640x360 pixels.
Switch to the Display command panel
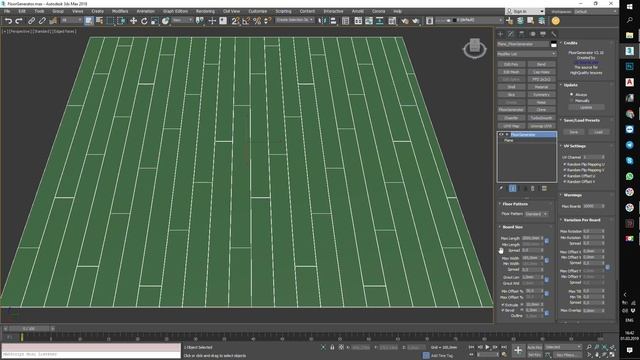pos(543,34)
